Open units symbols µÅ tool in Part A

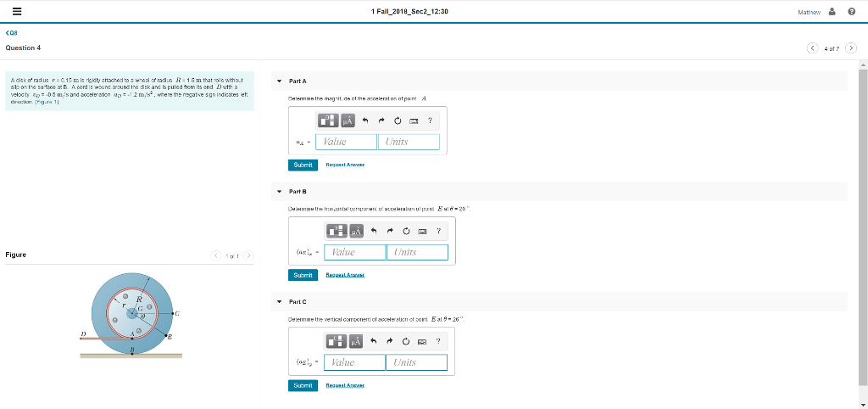(348, 120)
